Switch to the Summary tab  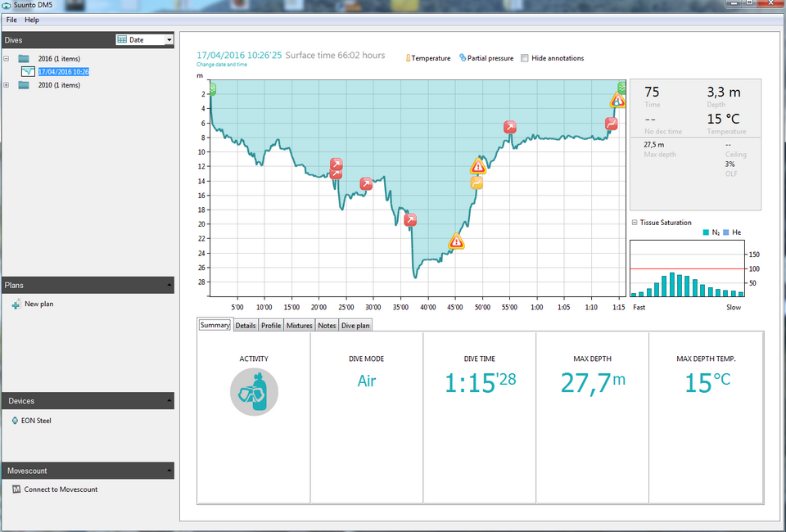click(215, 325)
